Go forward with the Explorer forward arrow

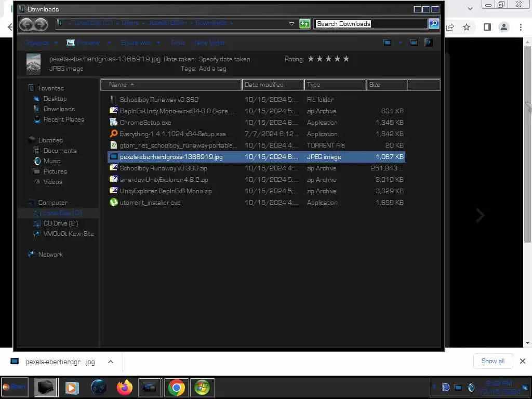pos(41,24)
